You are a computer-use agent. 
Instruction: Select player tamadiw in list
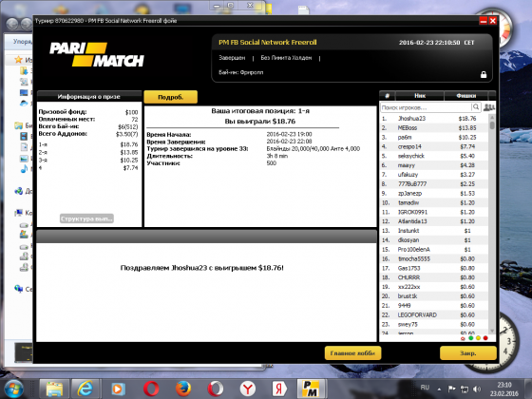(434, 203)
